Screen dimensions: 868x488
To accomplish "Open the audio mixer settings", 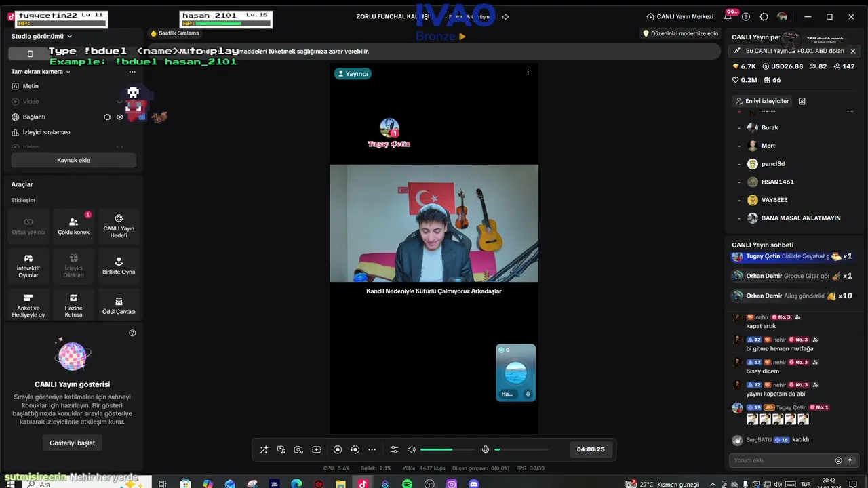I will pyautogui.click(x=394, y=449).
